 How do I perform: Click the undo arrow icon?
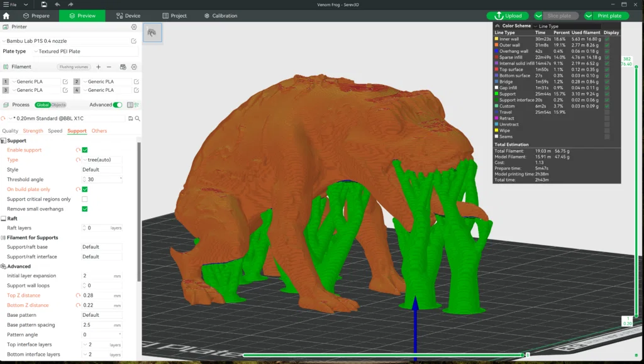click(x=56, y=4)
